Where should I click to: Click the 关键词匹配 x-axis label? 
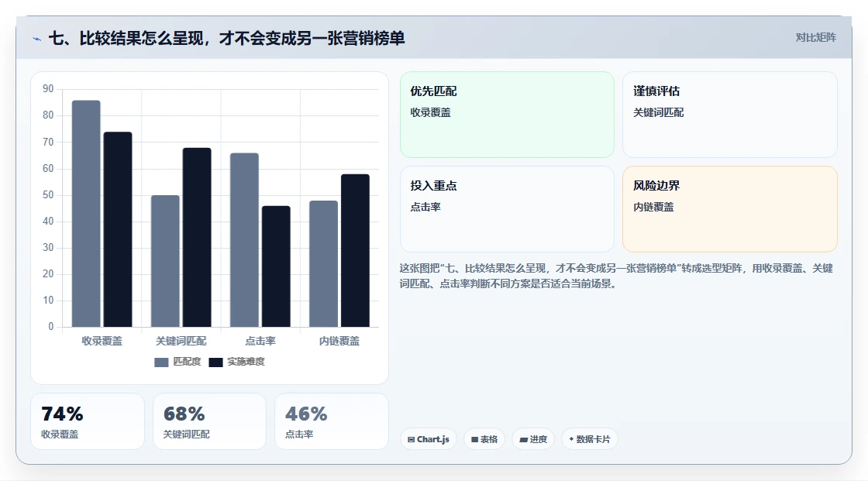[x=181, y=341]
